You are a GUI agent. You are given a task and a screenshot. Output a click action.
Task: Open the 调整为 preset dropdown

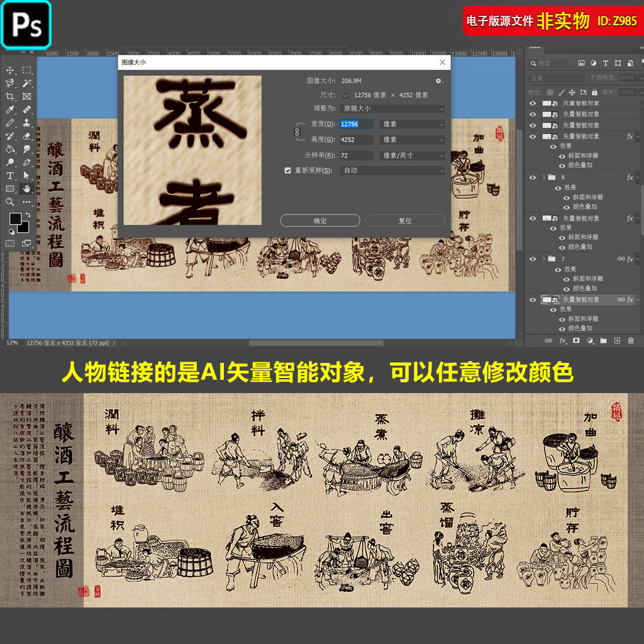(x=392, y=108)
